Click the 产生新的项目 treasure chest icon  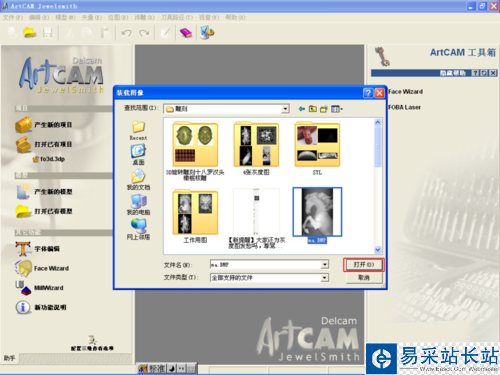pyautogui.click(x=23, y=125)
